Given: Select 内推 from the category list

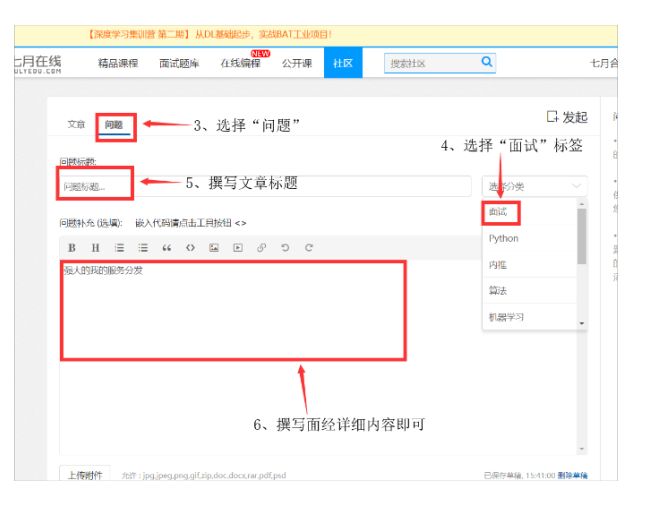Looking at the screenshot, I should coord(498,265).
